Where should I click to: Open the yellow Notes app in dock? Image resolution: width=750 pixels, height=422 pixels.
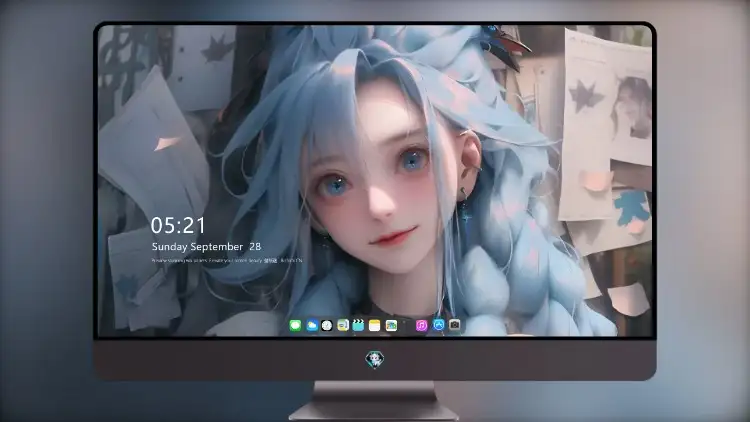pyautogui.click(x=375, y=326)
